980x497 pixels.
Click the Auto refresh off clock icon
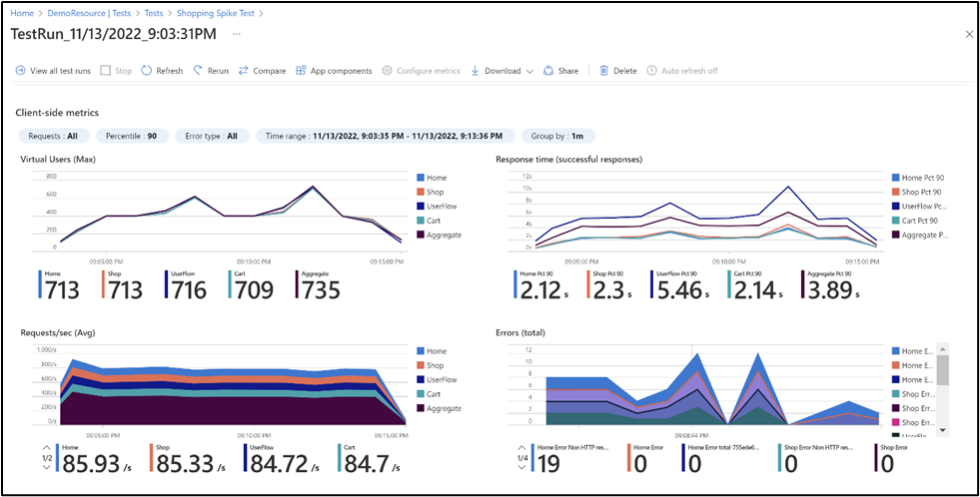[651, 71]
